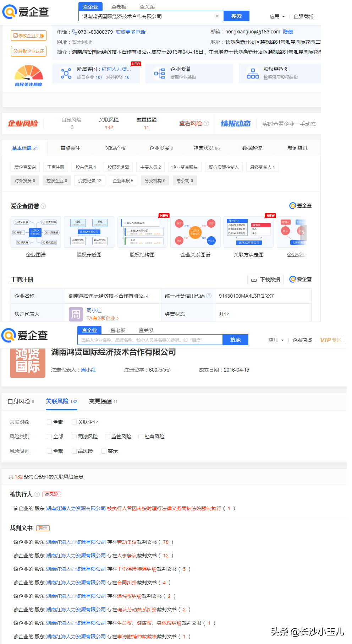This screenshot has width=352, height=644.
Task: Open the 知识产权 tab
Action: (116, 148)
